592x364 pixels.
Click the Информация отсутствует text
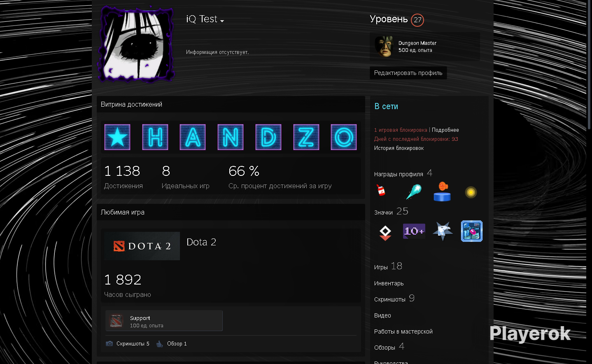coord(217,52)
